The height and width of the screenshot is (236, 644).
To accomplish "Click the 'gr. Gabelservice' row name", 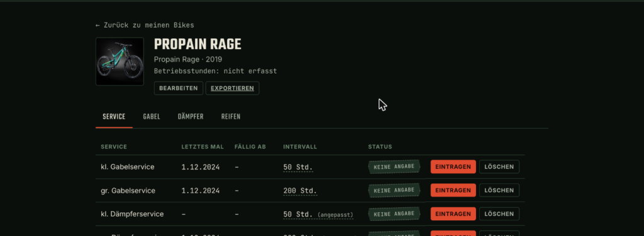I will pos(128,191).
